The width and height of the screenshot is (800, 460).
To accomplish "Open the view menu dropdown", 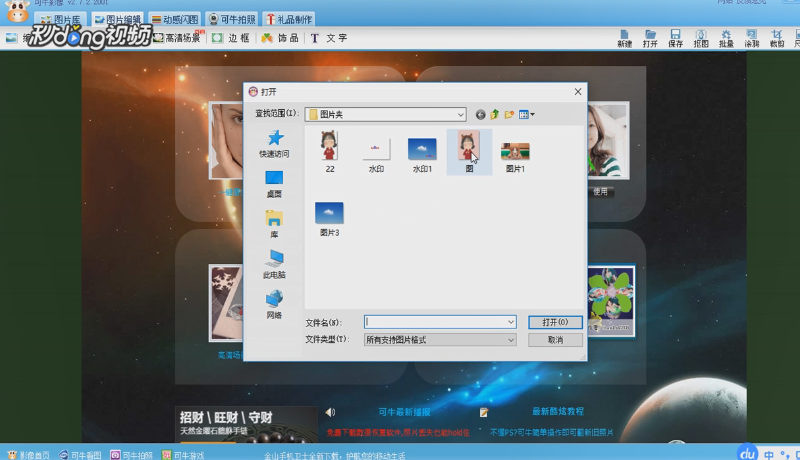I will coord(527,115).
